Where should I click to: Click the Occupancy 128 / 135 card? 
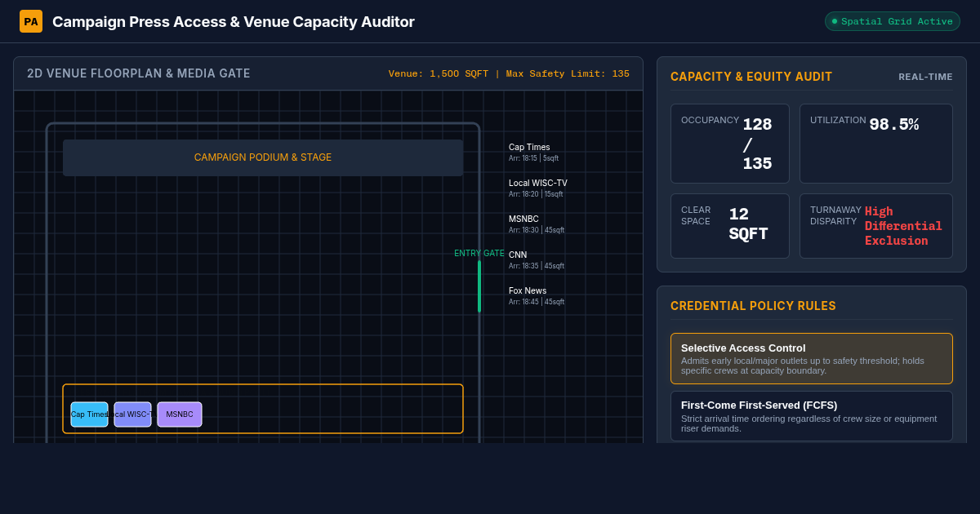pyautogui.click(x=730, y=144)
